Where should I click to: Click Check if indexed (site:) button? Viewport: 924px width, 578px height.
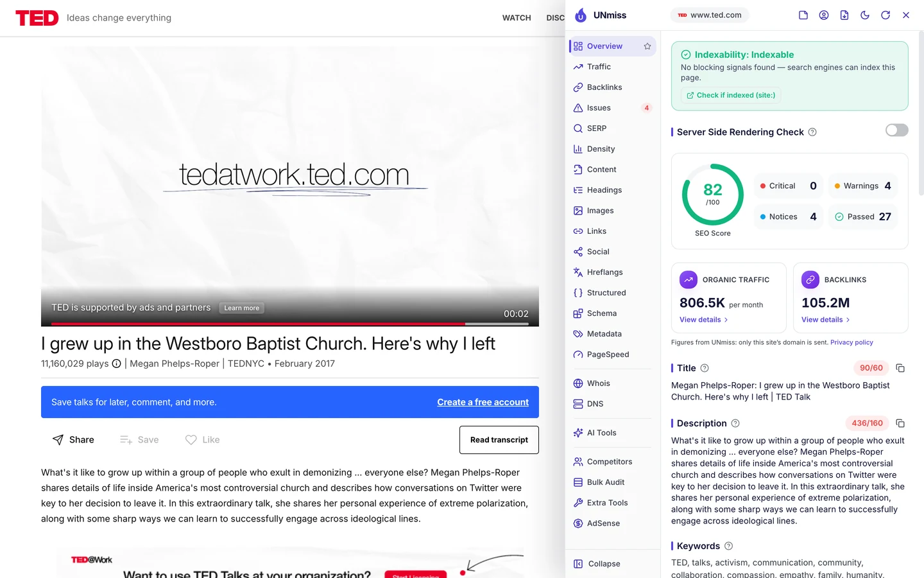(x=731, y=95)
